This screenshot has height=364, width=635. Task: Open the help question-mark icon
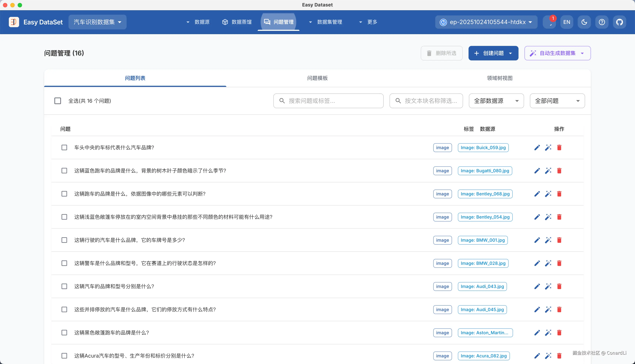click(x=602, y=22)
